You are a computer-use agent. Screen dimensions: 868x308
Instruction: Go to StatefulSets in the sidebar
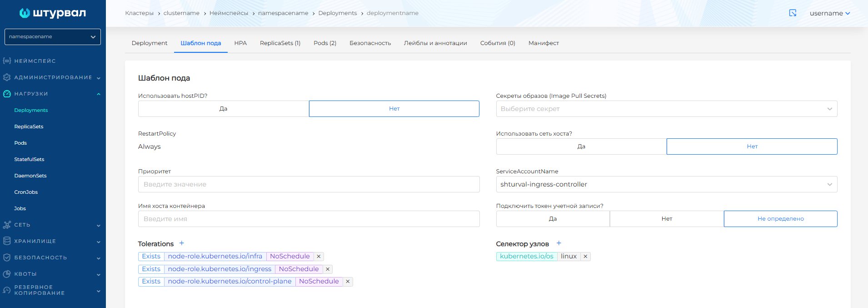[29, 159]
